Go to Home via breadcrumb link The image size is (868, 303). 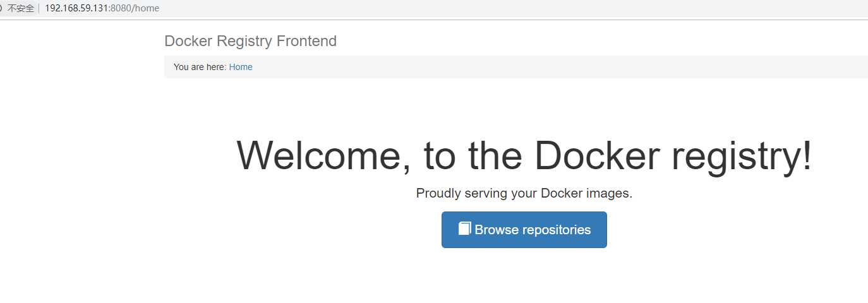pos(241,67)
